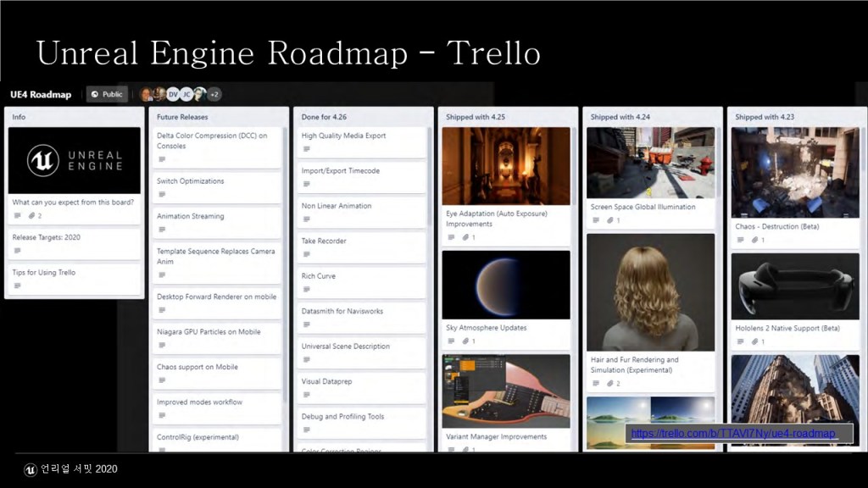
Task: Click the UE4 Roadmap board title
Action: point(41,94)
